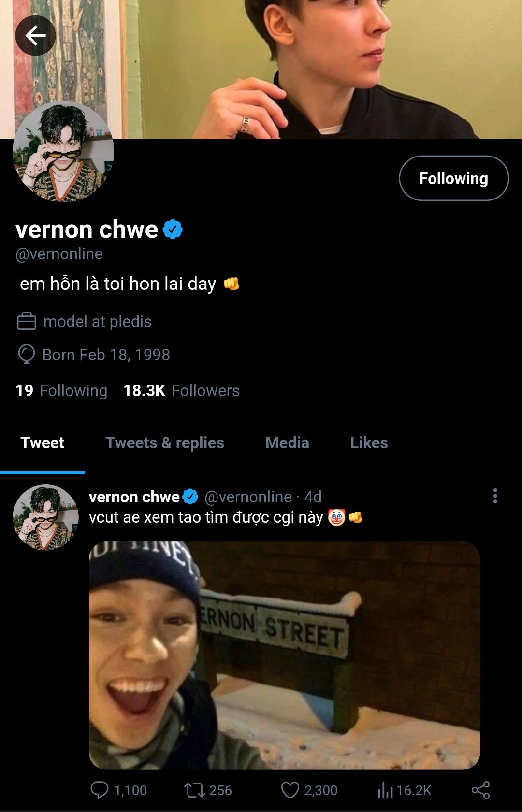The width and height of the screenshot is (522, 812).
Task: Go to the Likes tab
Action: point(369,442)
